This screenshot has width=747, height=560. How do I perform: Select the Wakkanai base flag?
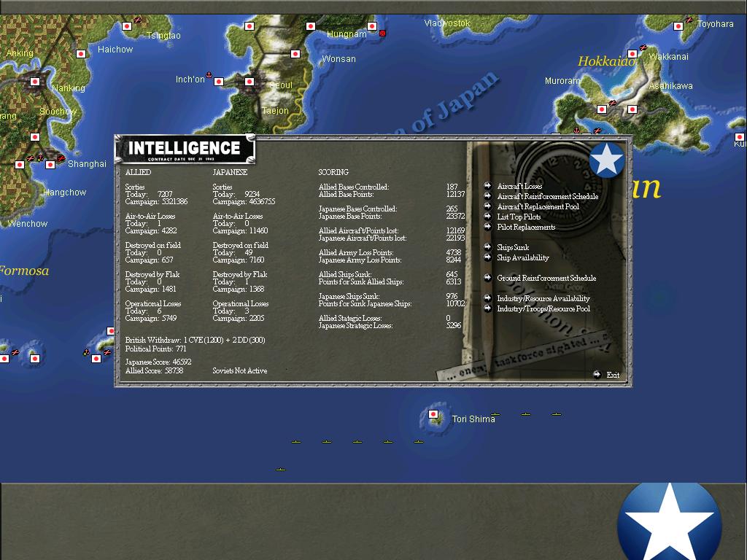[632, 54]
